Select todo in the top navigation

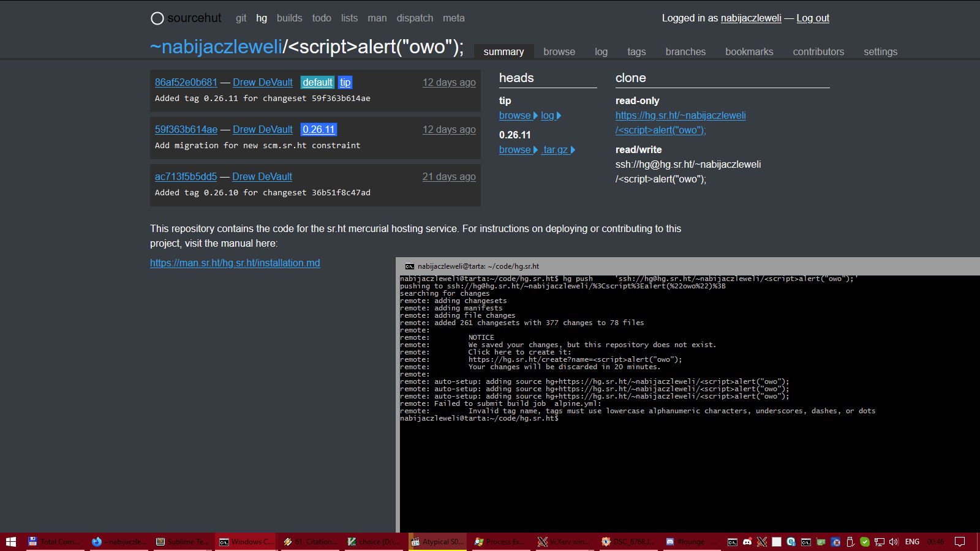coord(322,18)
